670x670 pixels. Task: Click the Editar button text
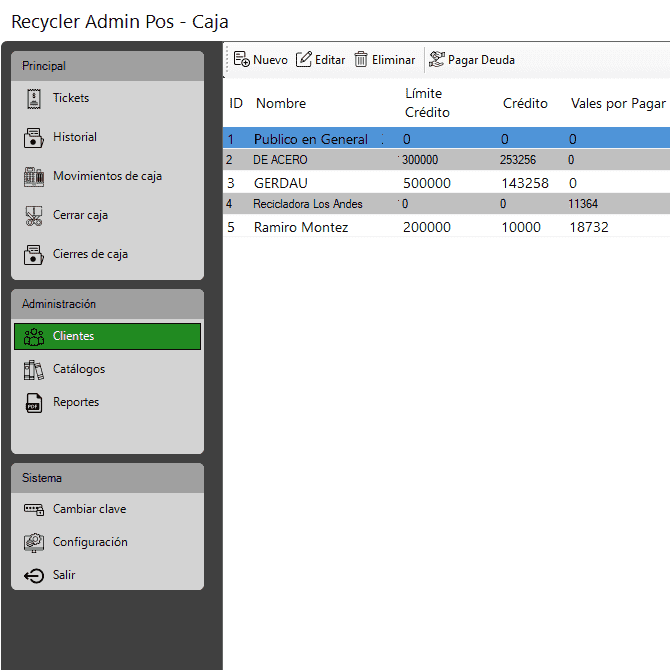(x=330, y=60)
